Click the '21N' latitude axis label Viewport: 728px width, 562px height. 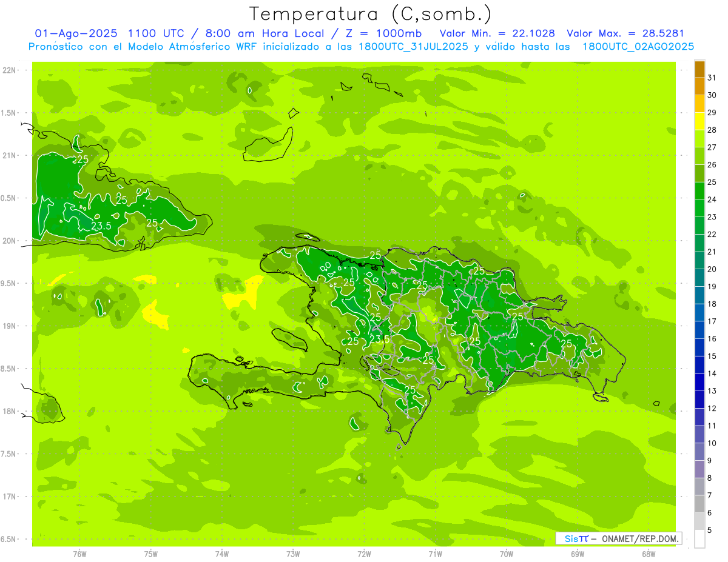click(9, 155)
